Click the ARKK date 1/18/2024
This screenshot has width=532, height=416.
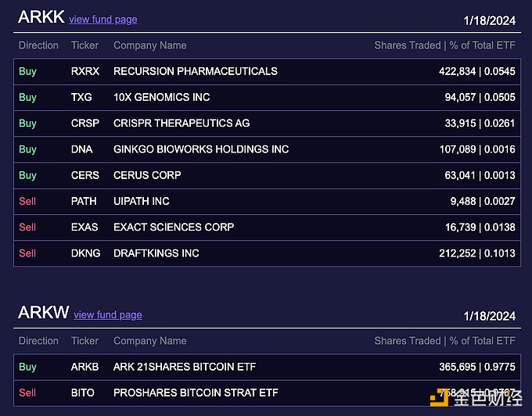(x=490, y=20)
